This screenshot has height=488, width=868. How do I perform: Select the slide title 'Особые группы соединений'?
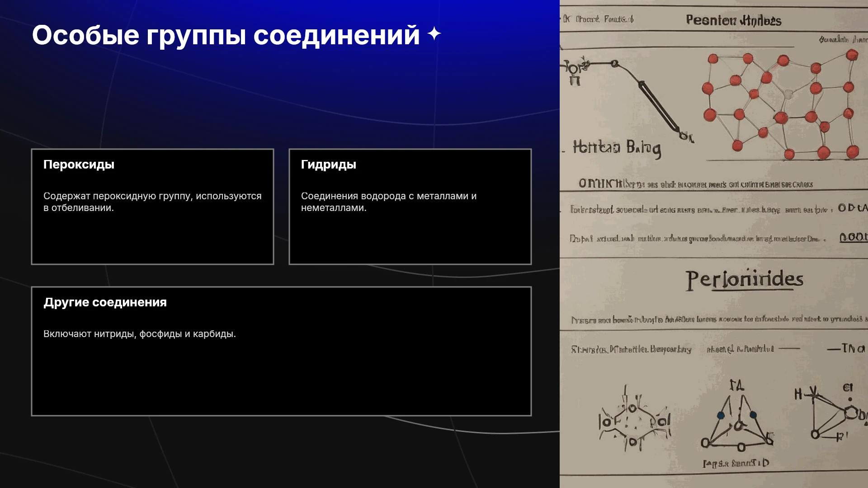[226, 35]
